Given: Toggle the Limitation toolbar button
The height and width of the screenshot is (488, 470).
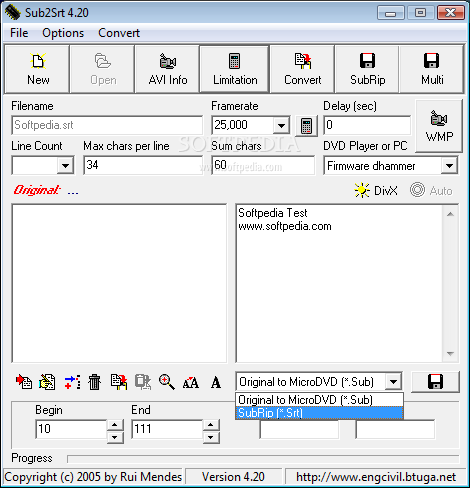Looking at the screenshot, I should point(235,69).
